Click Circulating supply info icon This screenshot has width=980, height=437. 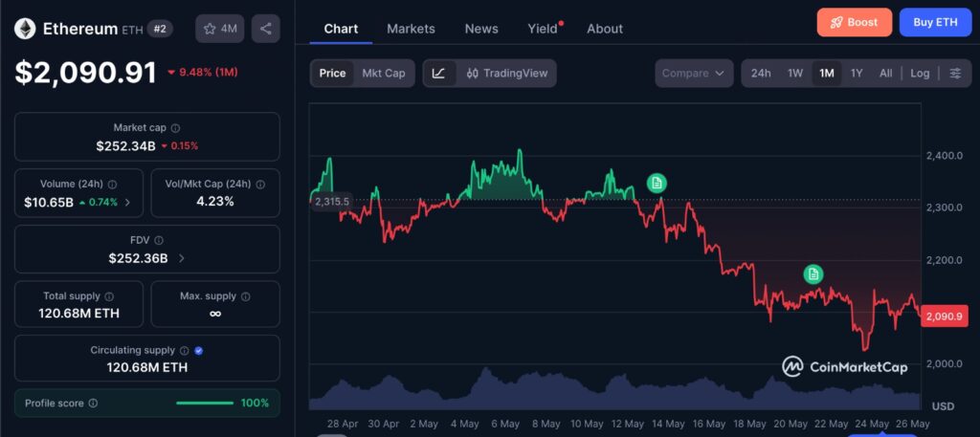pyautogui.click(x=185, y=351)
